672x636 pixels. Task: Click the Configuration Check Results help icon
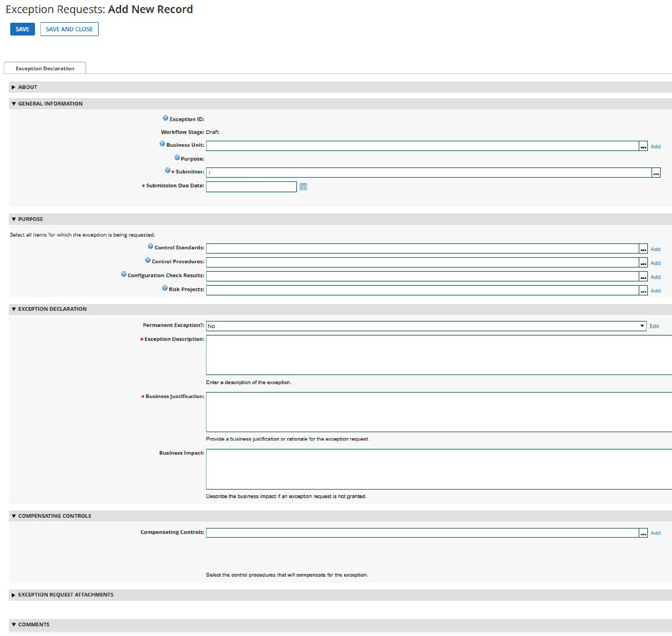[x=123, y=274]
